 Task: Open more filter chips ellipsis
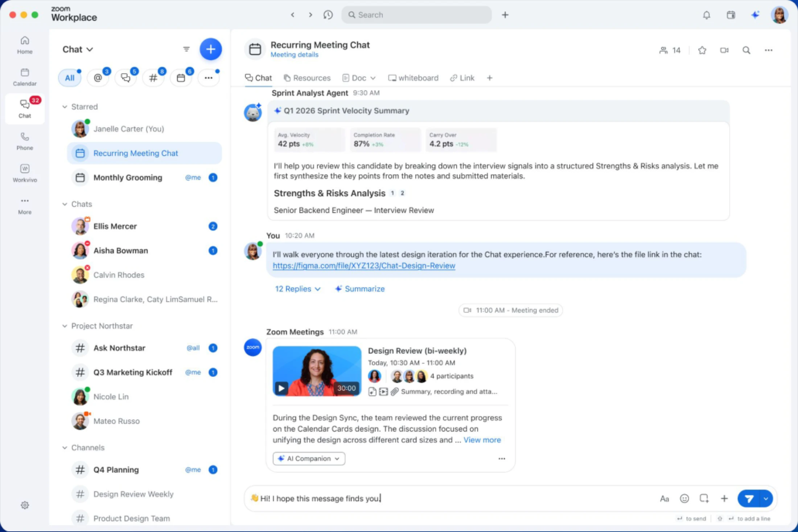click(208, 78)
